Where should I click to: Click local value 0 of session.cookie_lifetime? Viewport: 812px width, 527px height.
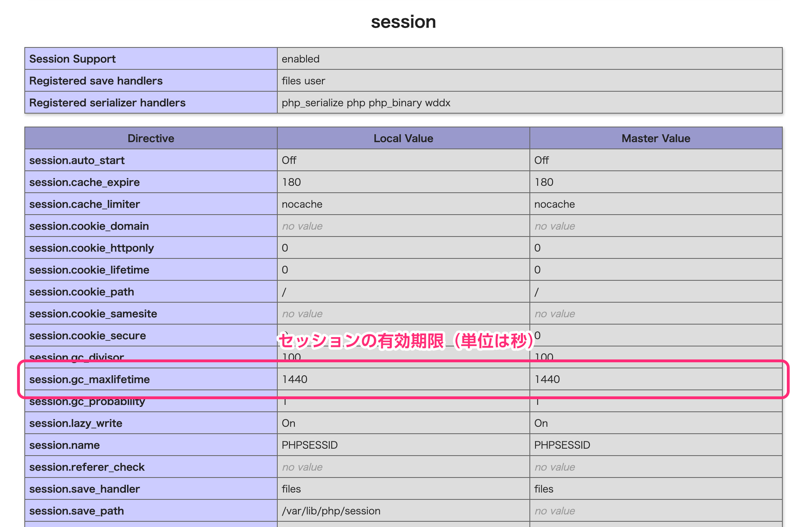(x=285, y=270)
